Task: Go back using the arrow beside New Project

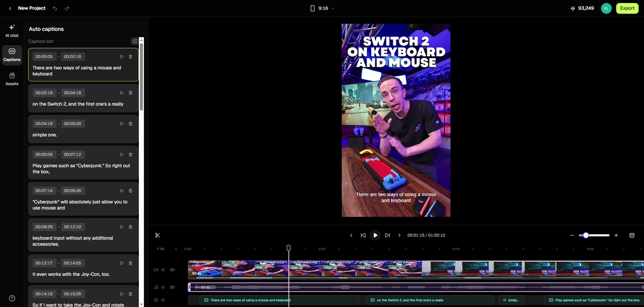Action: click(x=10, y=8)
